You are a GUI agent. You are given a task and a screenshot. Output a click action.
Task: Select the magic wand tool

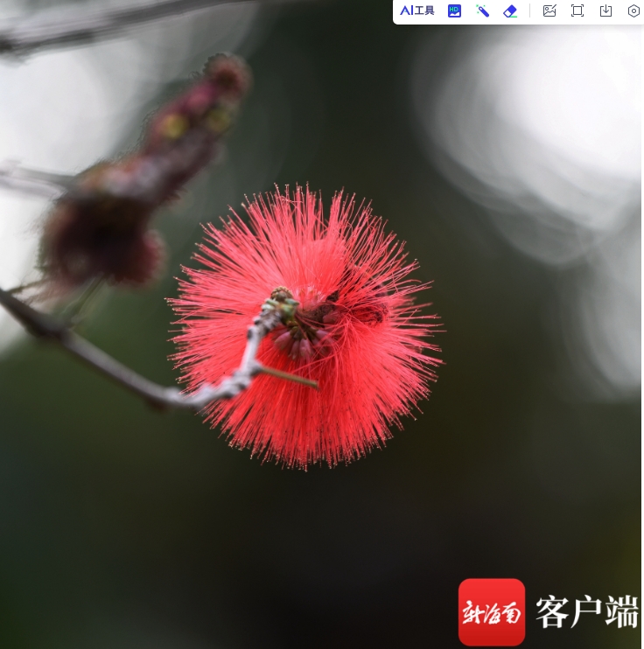tap(482, 10)
